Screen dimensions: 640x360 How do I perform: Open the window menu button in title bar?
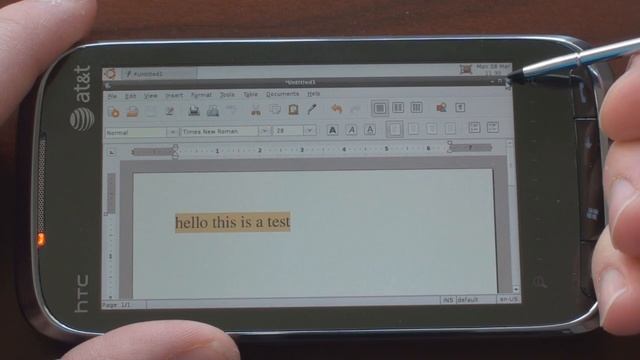108,86
